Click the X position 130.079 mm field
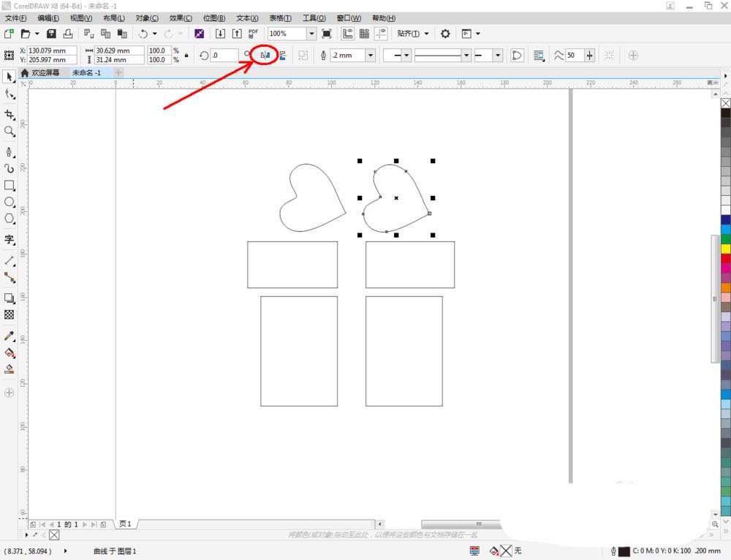The image size is (731, 560). (52, 50)
